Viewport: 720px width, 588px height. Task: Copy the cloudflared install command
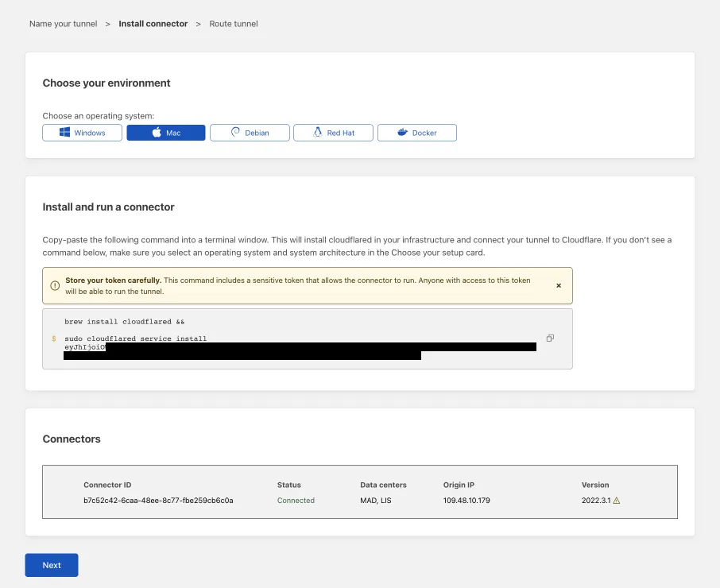[x=549, y=338]
